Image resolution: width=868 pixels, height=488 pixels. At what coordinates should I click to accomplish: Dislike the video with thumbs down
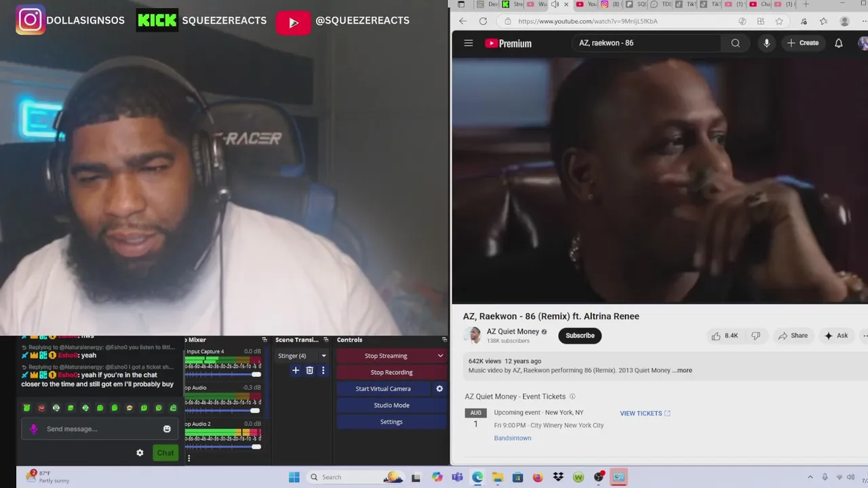755,335
